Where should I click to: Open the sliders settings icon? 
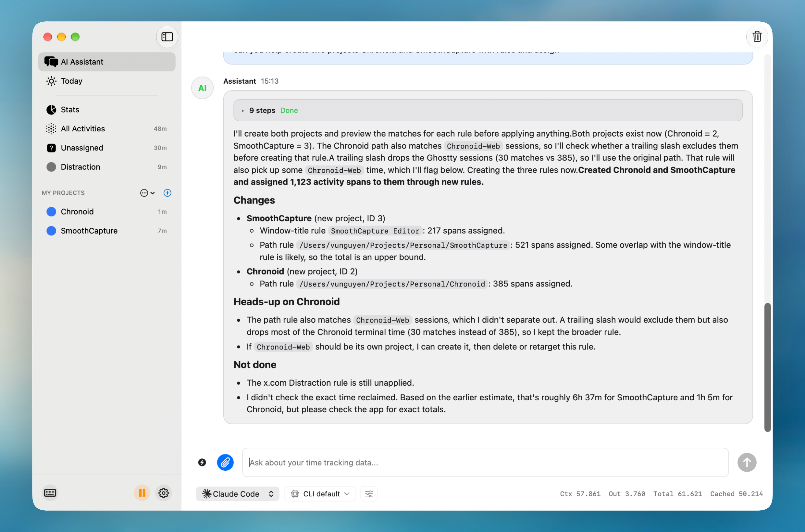pyautogui.click(x=369, y=493)
